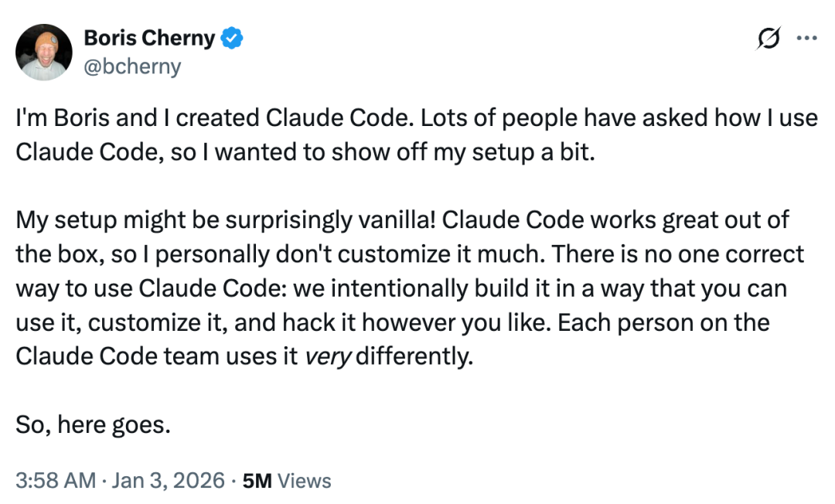Click the 'So, here goes.' line
Image resolution: width=835 pixels, height=504 pixels.
click(94, 424)
